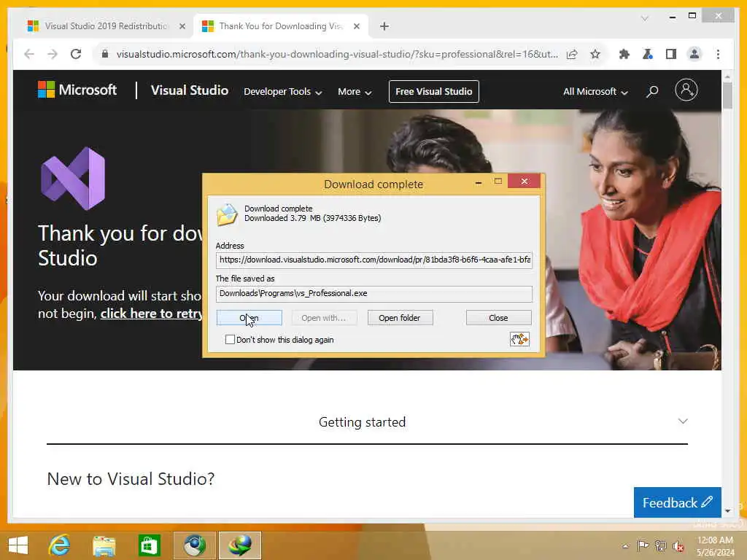
Task: Open the extensions puzzle icon
Action: point(624,54)
